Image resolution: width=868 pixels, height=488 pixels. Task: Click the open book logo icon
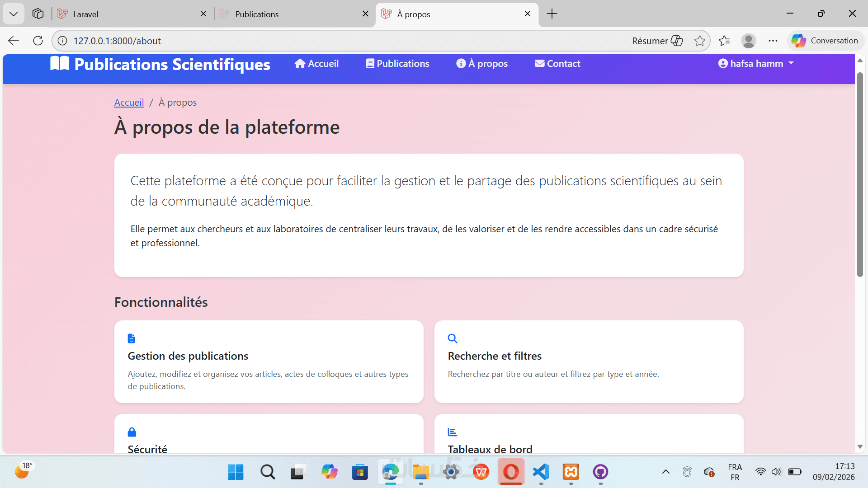pyautogui.click(x=59, y=64)
